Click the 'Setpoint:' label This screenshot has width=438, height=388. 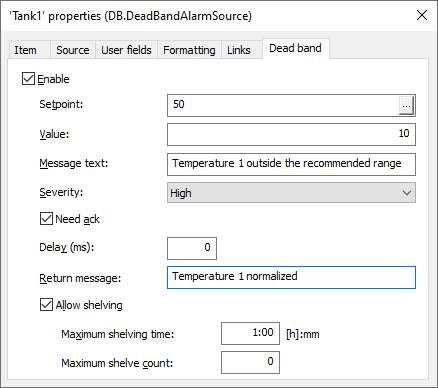pyautogui.click(x=61, y=104)
